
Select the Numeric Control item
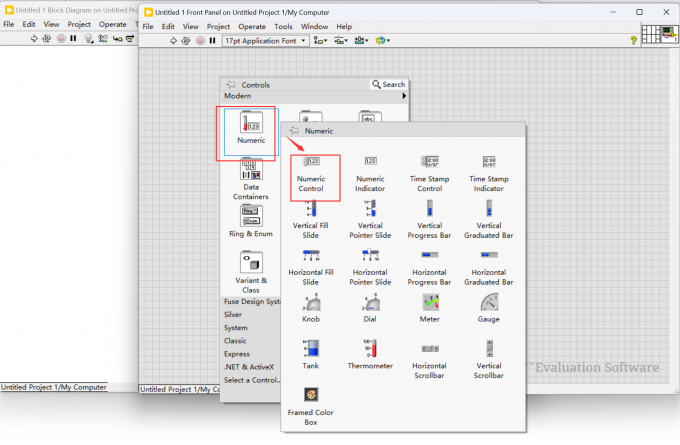(x=311, y=174)
